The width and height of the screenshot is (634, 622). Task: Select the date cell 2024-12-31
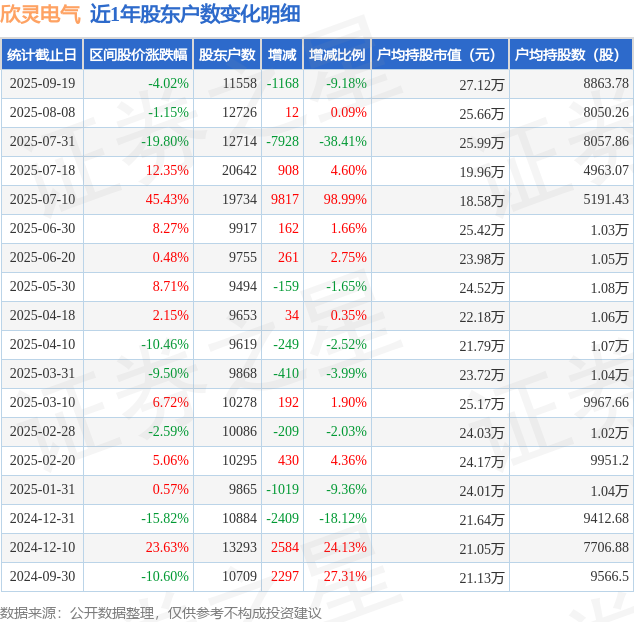42,518
